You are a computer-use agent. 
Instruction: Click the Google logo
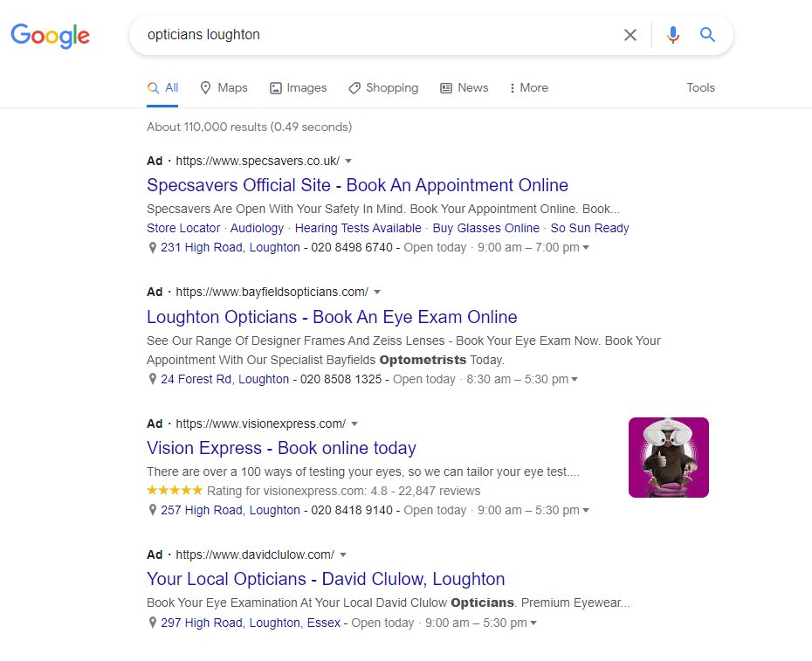[x=51, y=35]
